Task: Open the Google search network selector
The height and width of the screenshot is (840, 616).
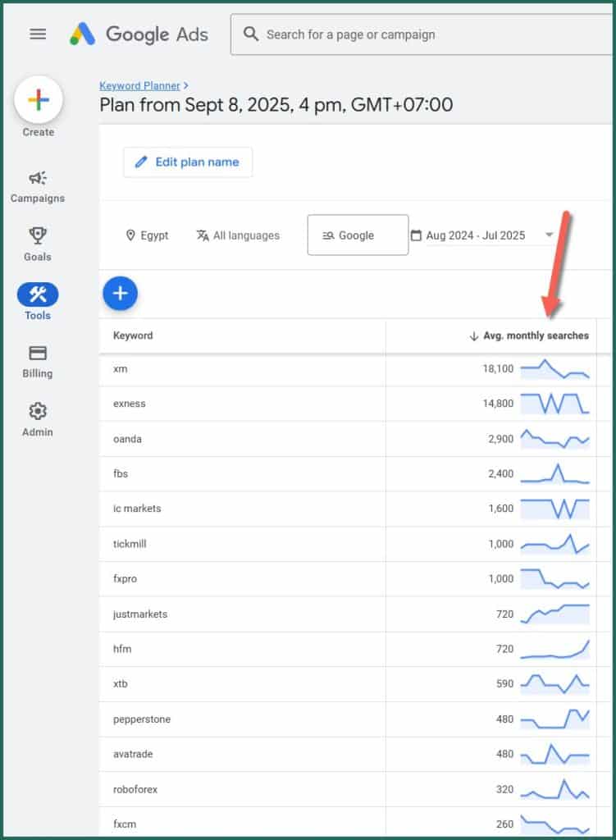Action: point(358,235)
